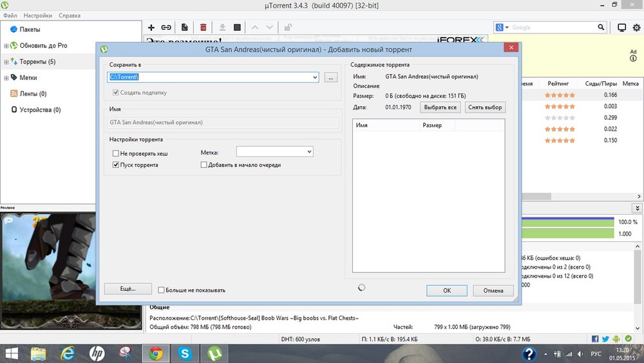Toggle the 'Создать подпапку' checkbox
This screenshot has height=363, width=644.
[115, 93]
